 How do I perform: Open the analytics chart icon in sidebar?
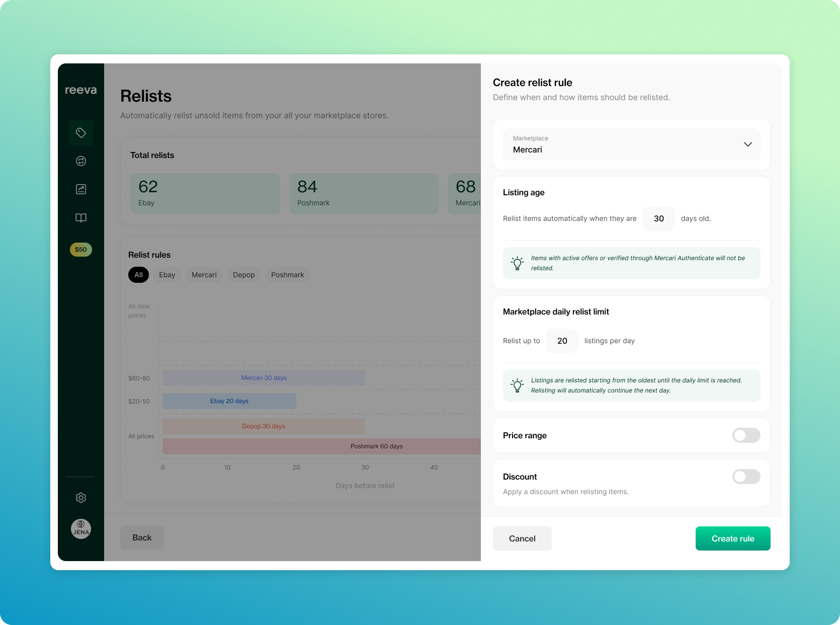(x=81, y=189)
